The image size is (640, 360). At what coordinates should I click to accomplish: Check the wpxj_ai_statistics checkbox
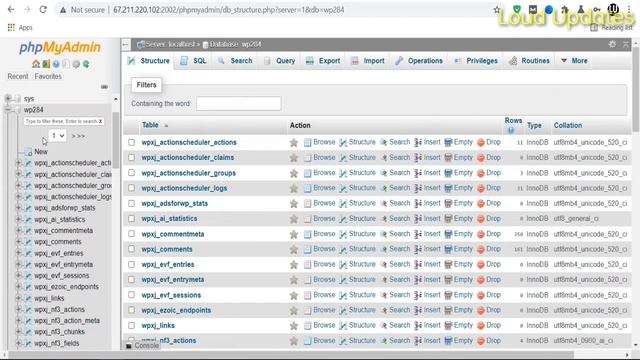(131, 219)
